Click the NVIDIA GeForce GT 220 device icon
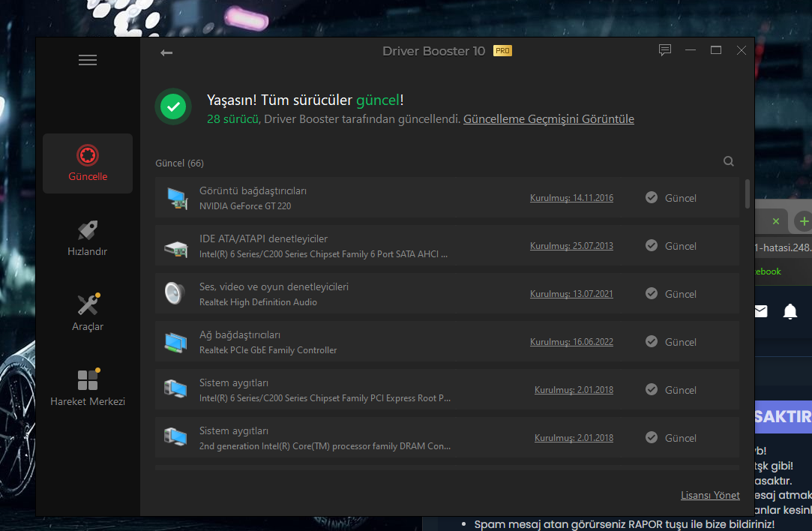812x531 pixels. click(176, 198)
